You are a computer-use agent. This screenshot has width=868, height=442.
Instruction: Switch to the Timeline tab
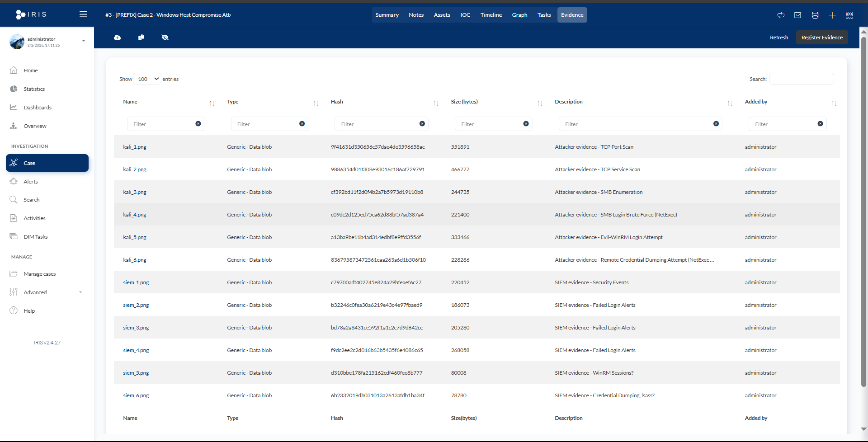tap(491, 15)
